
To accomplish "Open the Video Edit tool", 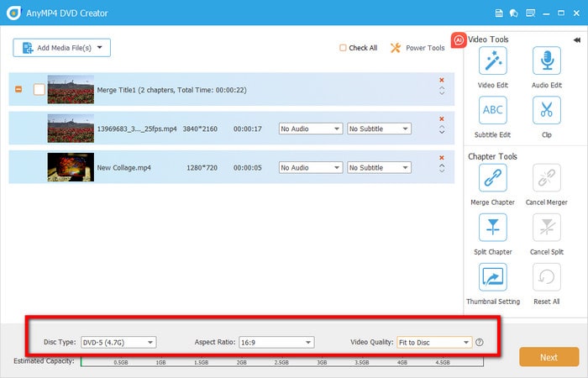I will pos(491,61).
